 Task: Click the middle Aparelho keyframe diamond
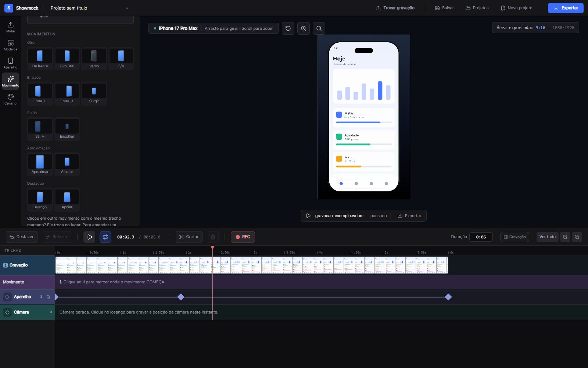coord(180,297)
